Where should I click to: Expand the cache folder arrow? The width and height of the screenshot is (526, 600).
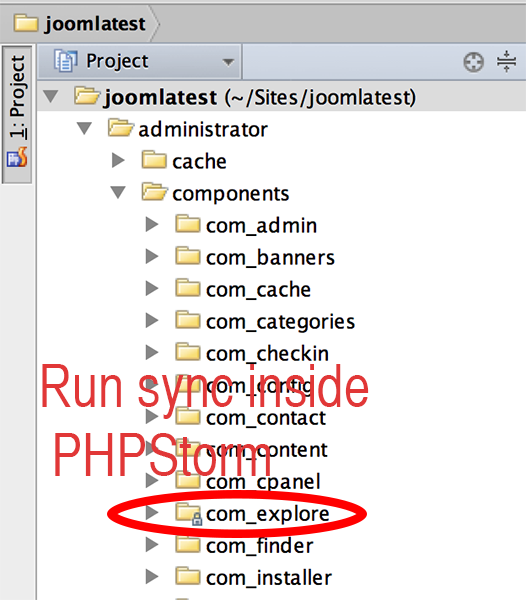point(118,161)
